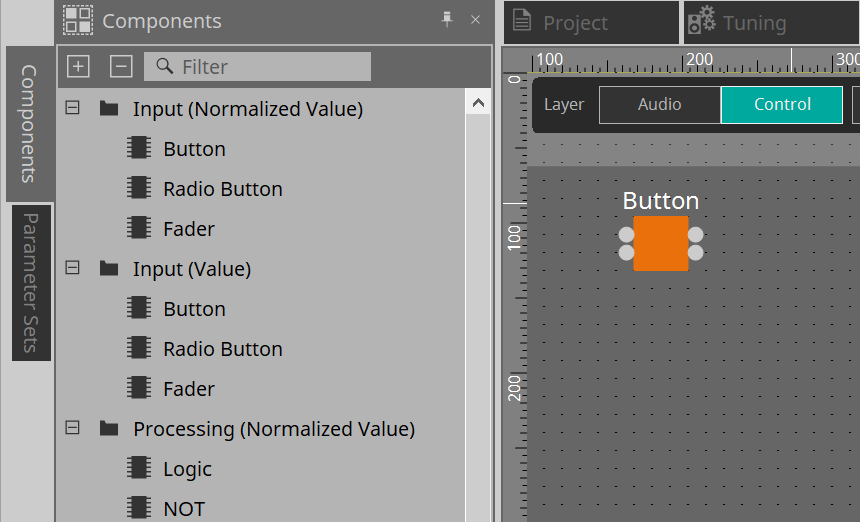The height and width of the screenshot is (522, 860).
Task: Close the Components panel
Action: coord(476,20)
